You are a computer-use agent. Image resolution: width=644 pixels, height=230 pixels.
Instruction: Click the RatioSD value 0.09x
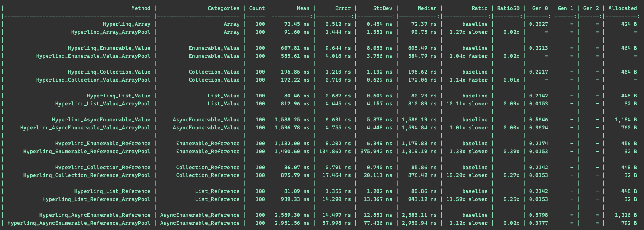tap(512, 103)
